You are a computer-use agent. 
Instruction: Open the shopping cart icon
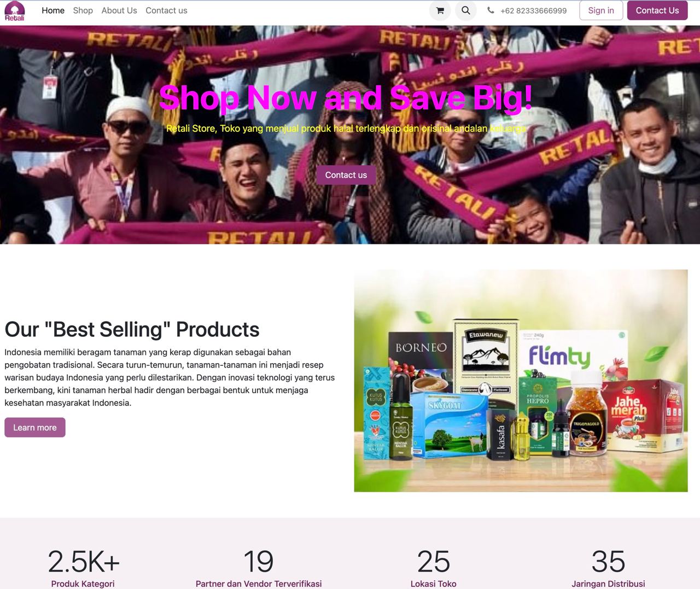(x=440, y=10)
